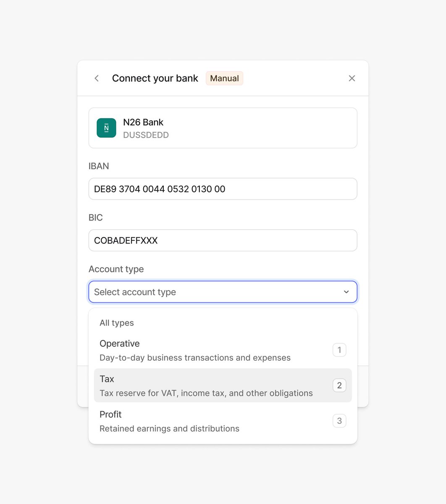
Task: Click the Account type label
Action: 116,269
